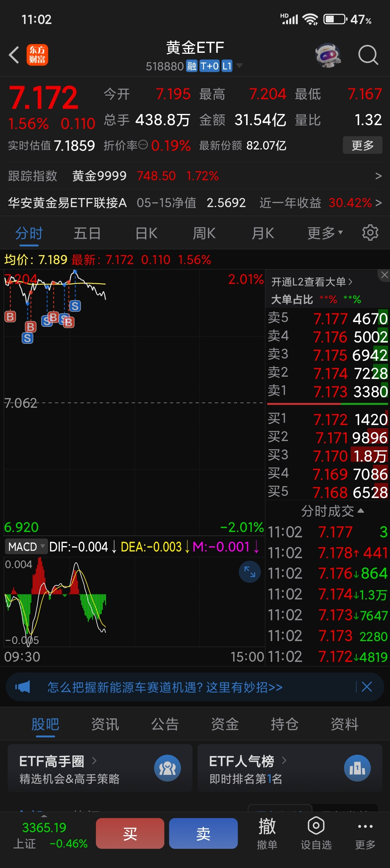Expand the chart to fullscreen
This screenshot has width=390, height=868.
[x=250, y=572]
